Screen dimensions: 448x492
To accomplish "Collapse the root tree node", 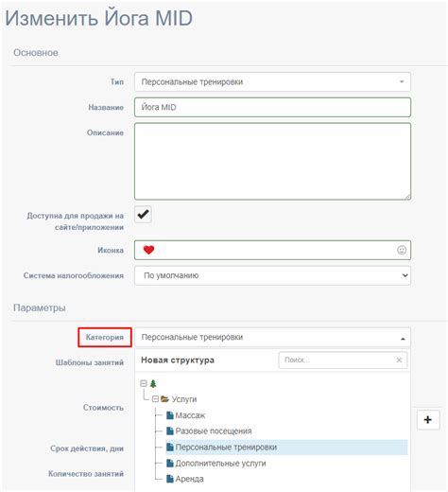I will [144, 383].
